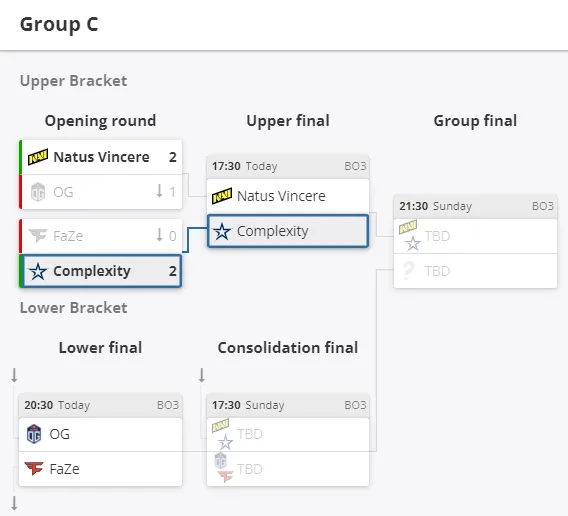Open the 21:30 Sunday Group final match header
Screen dimensions: 568x516
475,206
